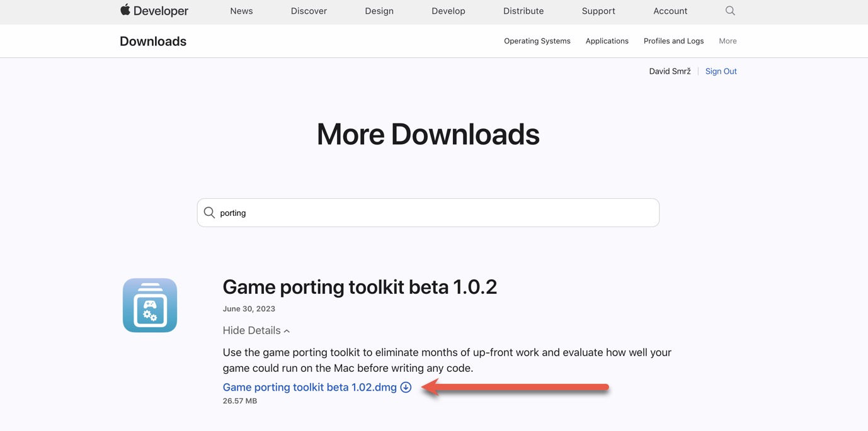Collapse details with Hide Details chevron
The image size is (868, 431).
(x=256, y=330)
